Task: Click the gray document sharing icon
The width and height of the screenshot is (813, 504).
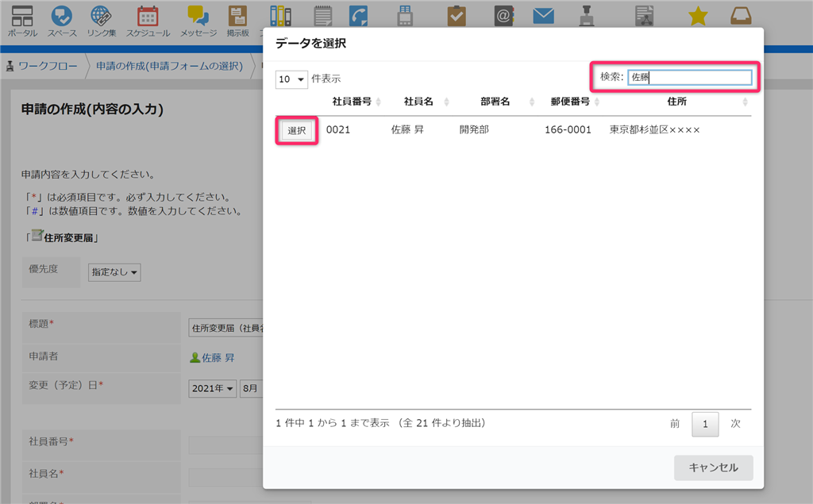Action: [x=645, y=16]
